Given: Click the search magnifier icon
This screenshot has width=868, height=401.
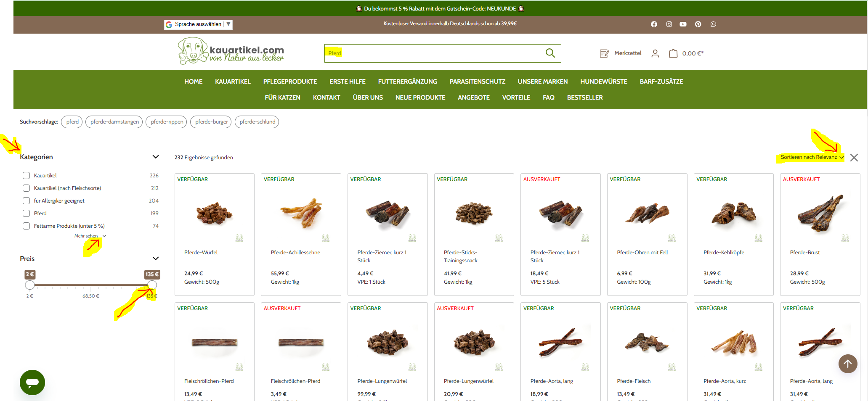Looking at the screenshot, I should point(550,53).
